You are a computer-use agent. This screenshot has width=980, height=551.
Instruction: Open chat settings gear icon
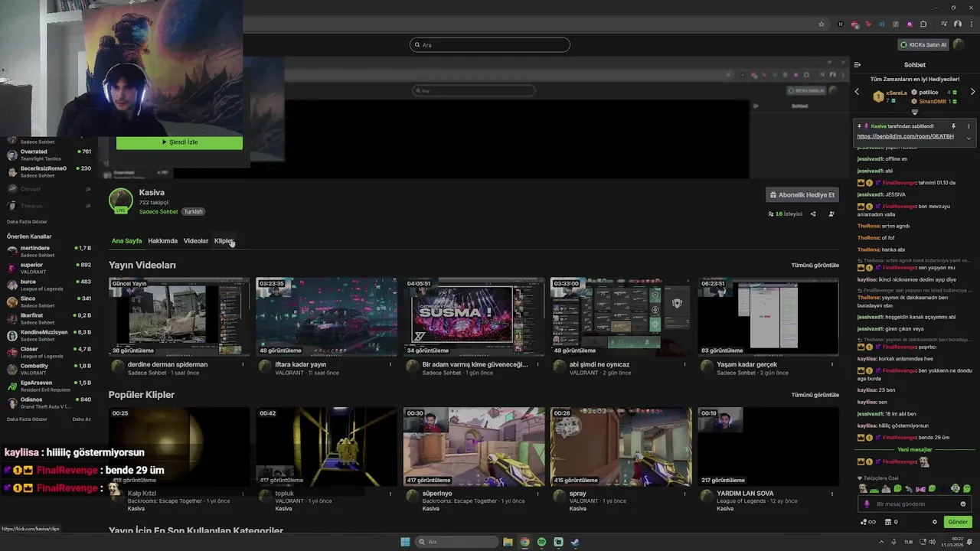click(935, 522)
